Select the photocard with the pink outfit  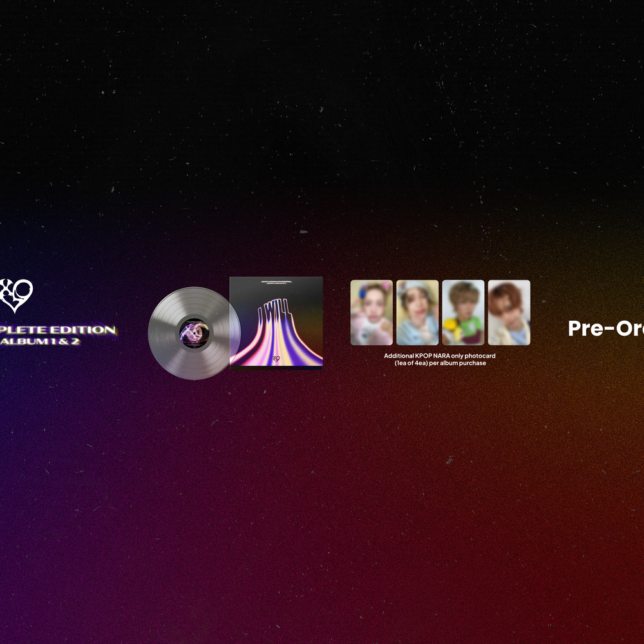click(372, 312)
